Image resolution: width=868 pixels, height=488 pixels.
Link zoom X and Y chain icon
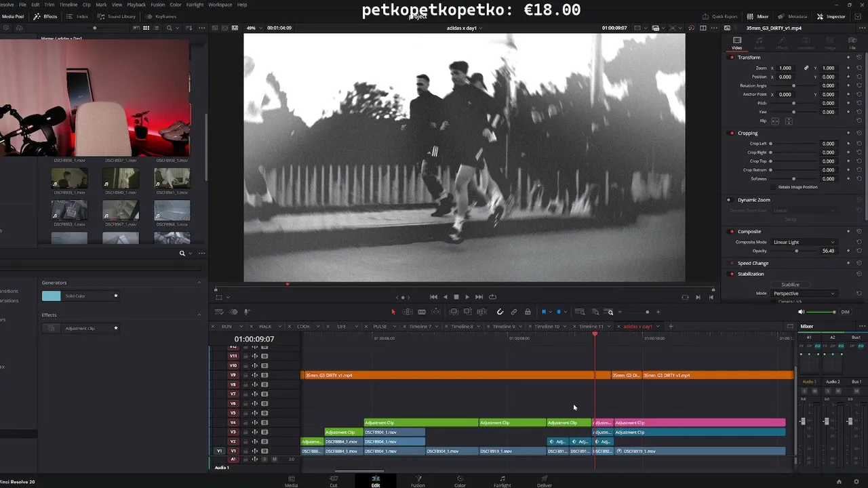pos(806,68)
